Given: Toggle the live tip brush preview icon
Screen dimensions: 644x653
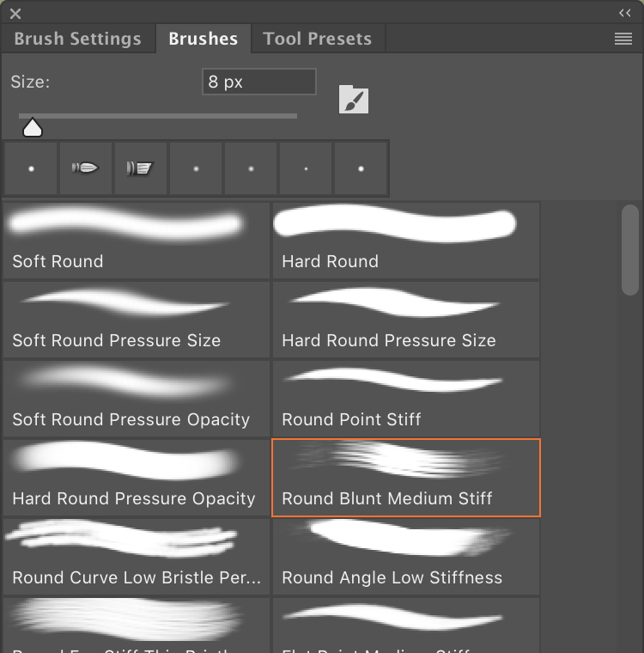Looking at the screenshot, I should pyautogui.click(x=354, y=99).
